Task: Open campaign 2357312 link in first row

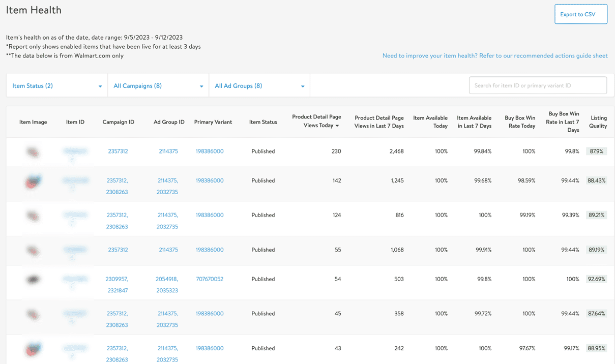Action: [118, 151]
